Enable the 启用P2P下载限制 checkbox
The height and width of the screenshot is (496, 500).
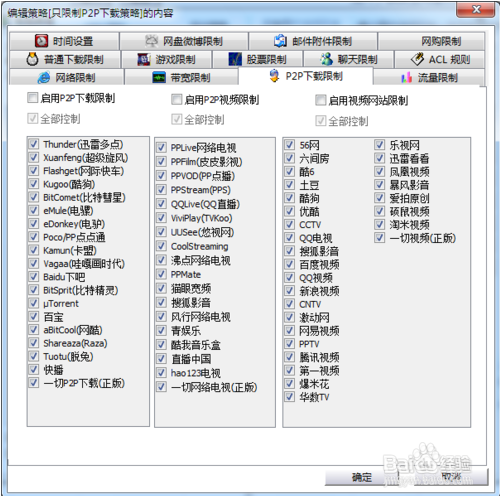pyautogui.click(x=32, y=98)
